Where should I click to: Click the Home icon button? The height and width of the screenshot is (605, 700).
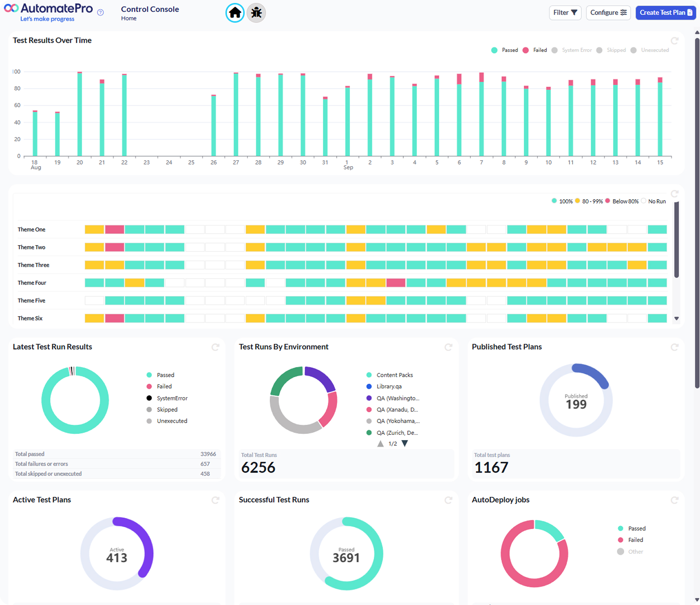point(235,13)
